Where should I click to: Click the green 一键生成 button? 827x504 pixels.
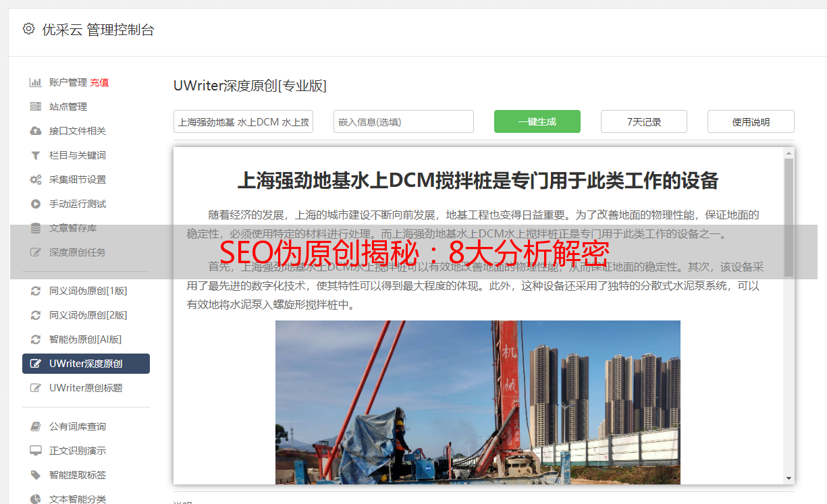(537, 121)
